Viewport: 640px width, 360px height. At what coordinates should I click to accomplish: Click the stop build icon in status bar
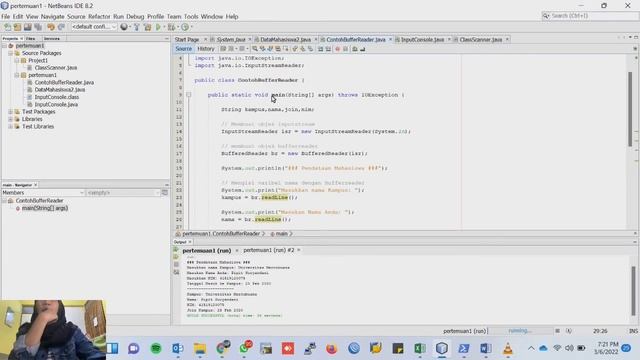[557, 331]
